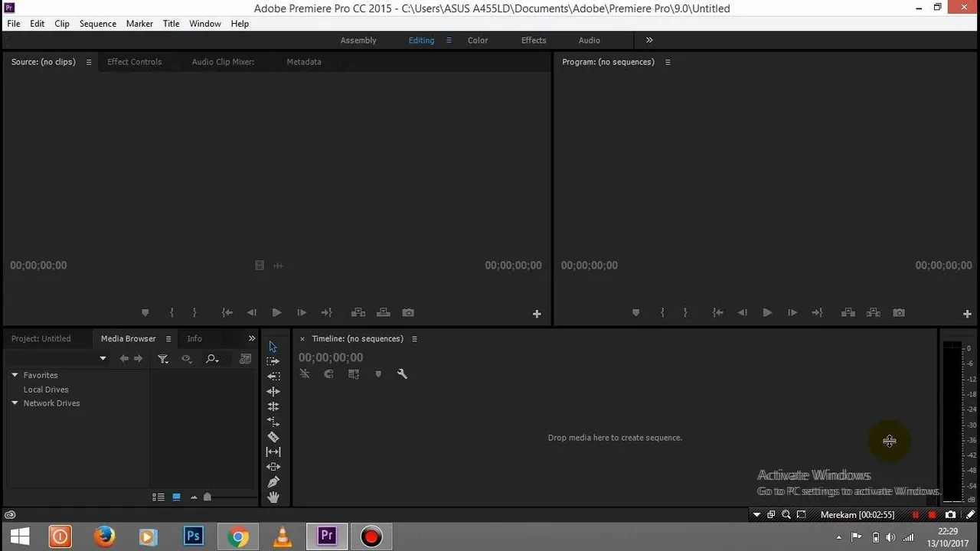Select Local Drives in Media Browser
This screenshot has width=980, height=551.
[x=46, y=390]
